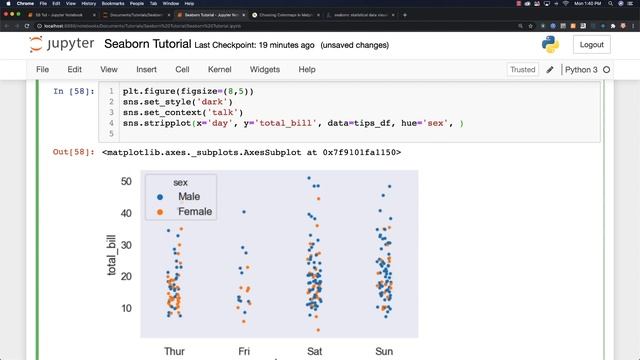Open Spotlight search in the menu bar
The width and height of the screenshot is (640, 360).
coord(610,3)
